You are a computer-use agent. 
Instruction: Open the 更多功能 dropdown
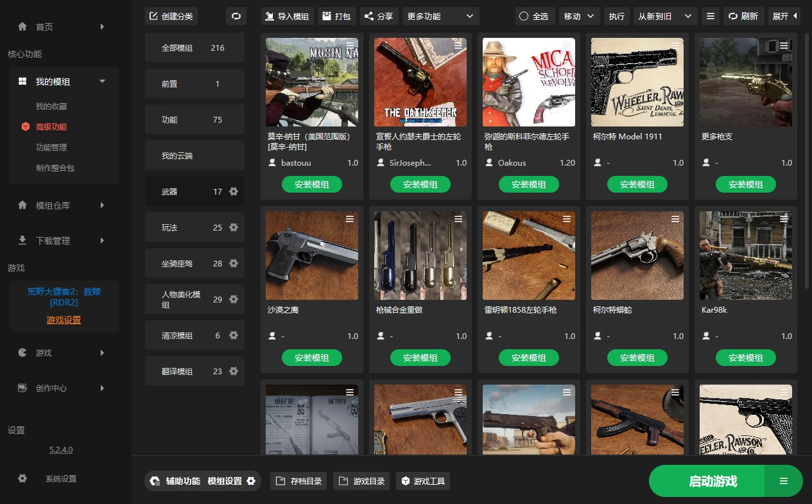pyautogui.click(x=440, y=16)
